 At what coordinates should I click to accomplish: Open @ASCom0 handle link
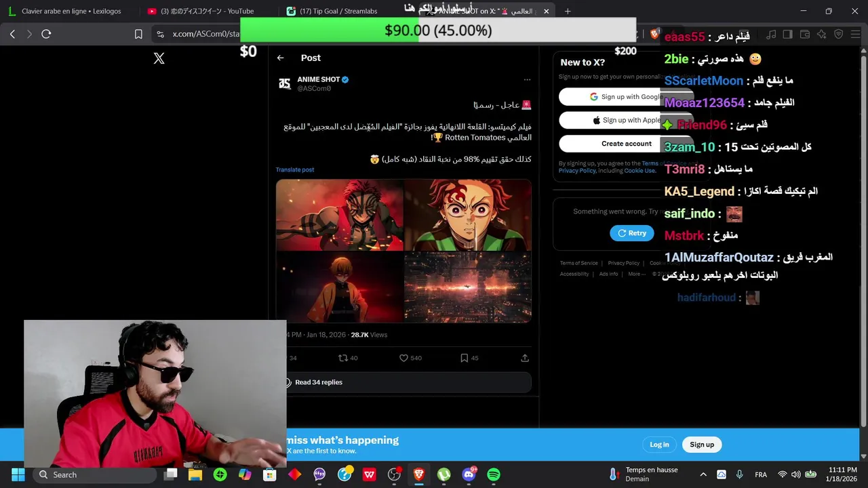coord(314,89)
